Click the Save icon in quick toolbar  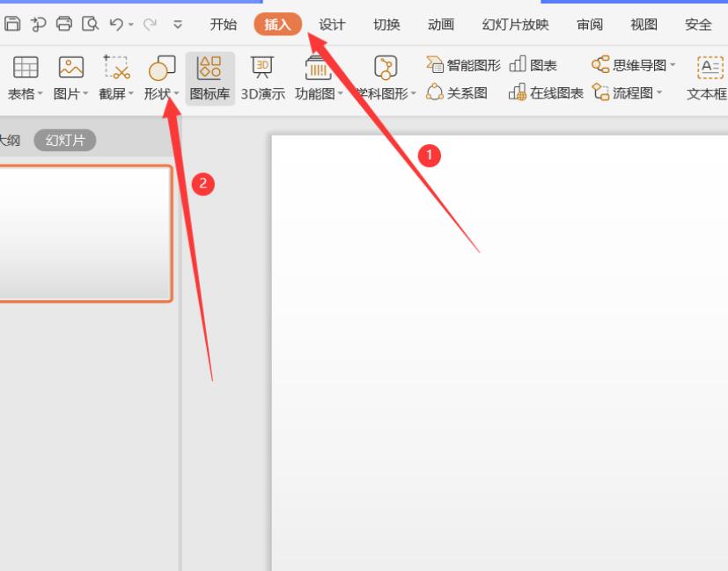(12, 23)
